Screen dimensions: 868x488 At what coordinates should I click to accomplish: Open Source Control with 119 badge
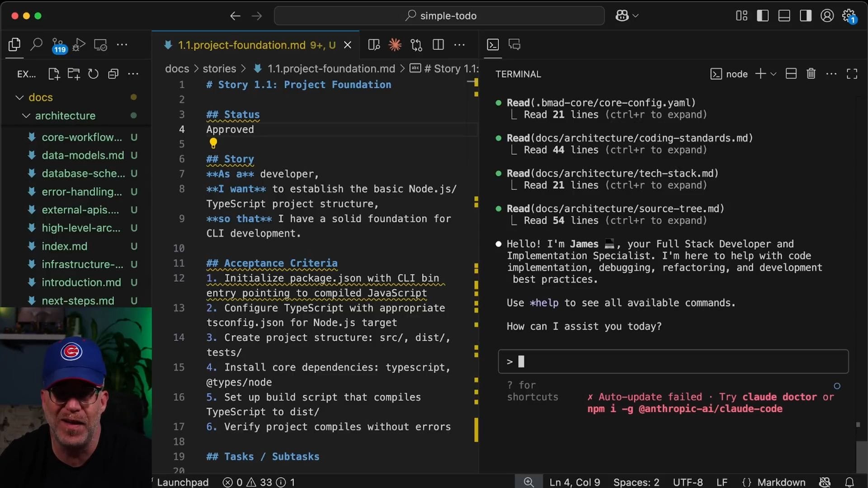57,45
